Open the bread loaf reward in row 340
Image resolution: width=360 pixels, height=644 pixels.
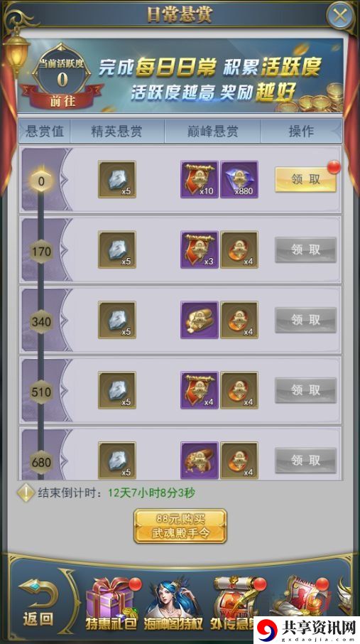click(200, 320)
